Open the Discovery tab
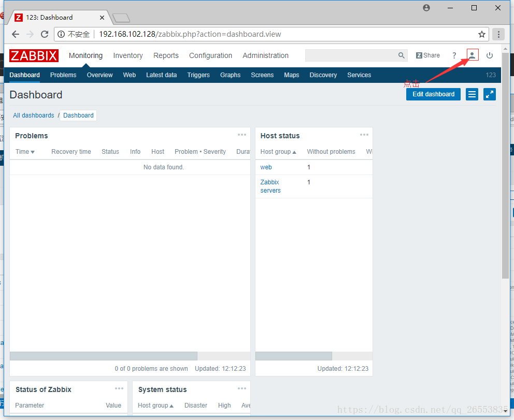514x420 pixels. [x=323, y=75]
